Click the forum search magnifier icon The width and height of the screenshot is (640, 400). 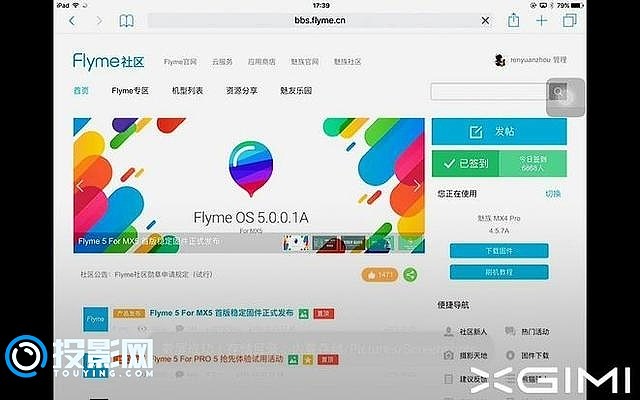tap(555, 92)
